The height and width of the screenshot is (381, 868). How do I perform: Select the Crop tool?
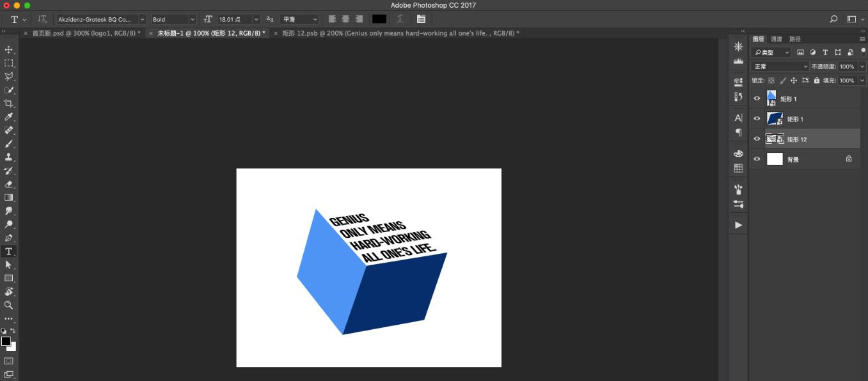(x=9, y=104)
